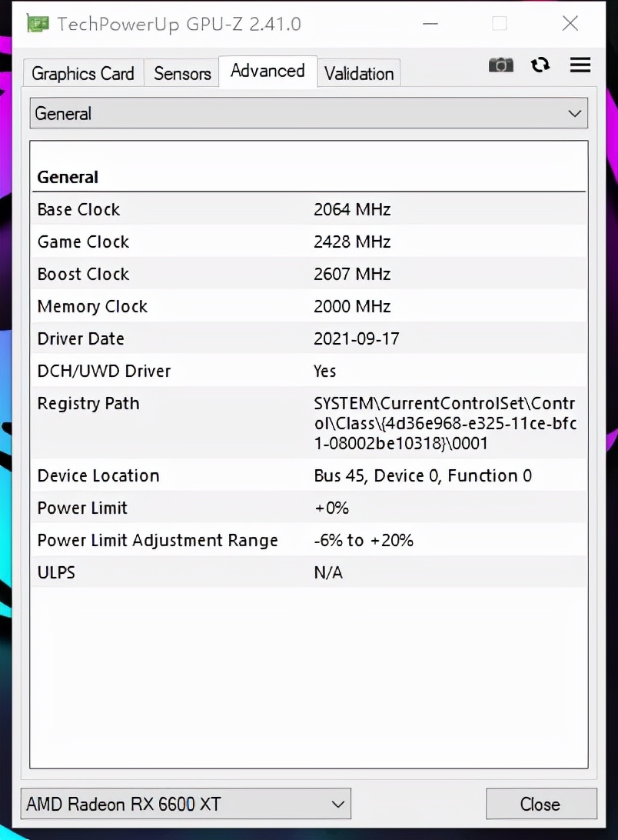Open the hamburger menu icon
Screen dimensions: 618x840
(x=580, y=65)
